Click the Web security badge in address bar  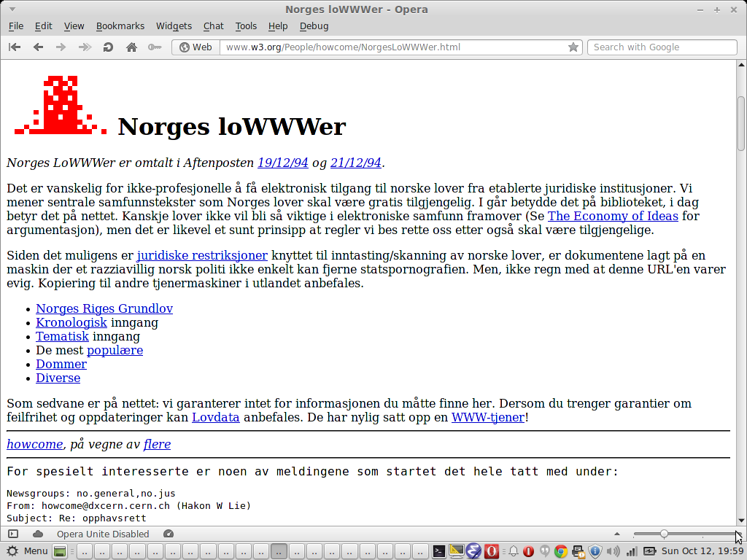pos(196,47)
